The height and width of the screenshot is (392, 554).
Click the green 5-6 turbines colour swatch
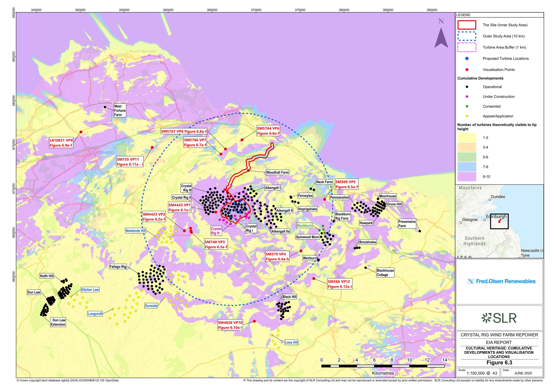click(x=467, y=157)
